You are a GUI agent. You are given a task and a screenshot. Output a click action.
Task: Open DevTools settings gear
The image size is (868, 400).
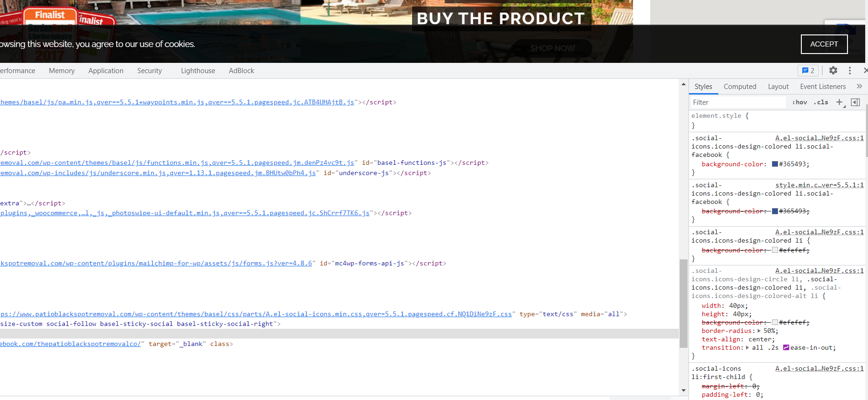(x=833, y=70)
